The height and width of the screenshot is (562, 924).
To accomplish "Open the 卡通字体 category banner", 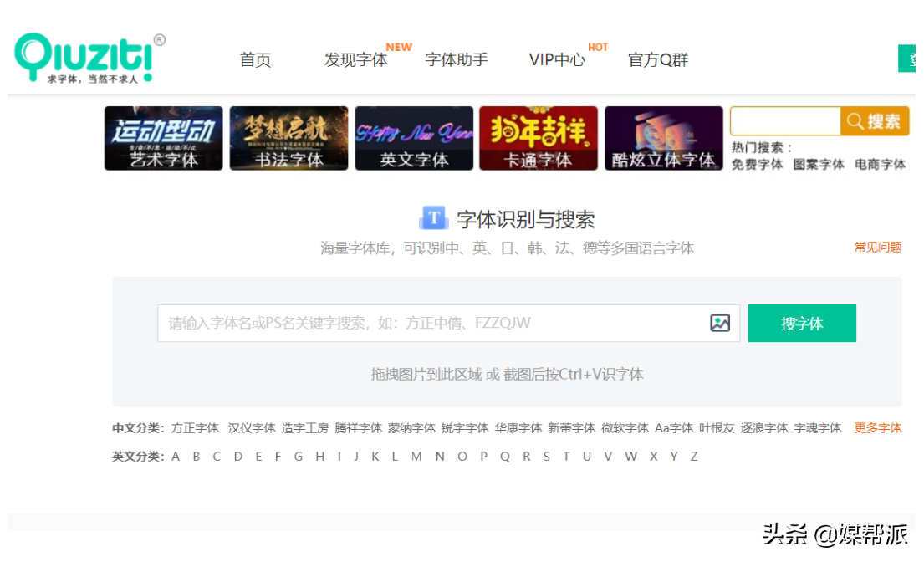I will click(539, 139).
